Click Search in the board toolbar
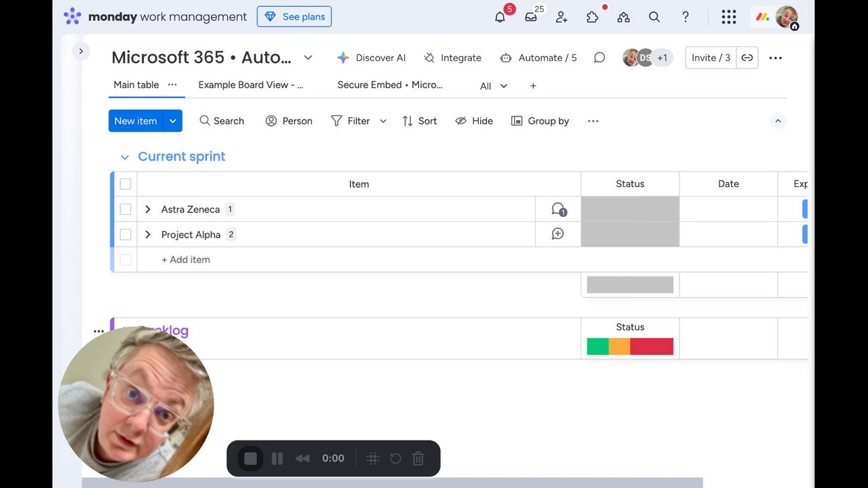This screenshot has height=488, width=868. (x=222, y=121)
